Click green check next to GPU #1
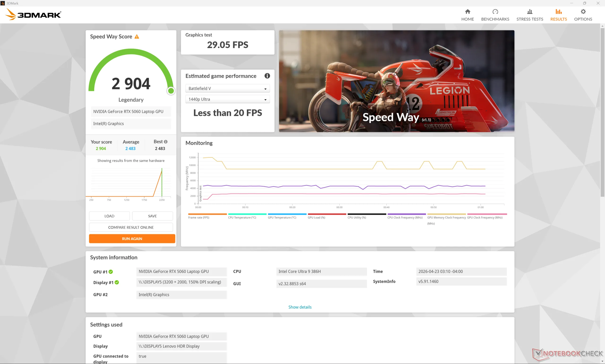Image resolution: width=605 pixels, height=364 pixels. click(111, 272)
